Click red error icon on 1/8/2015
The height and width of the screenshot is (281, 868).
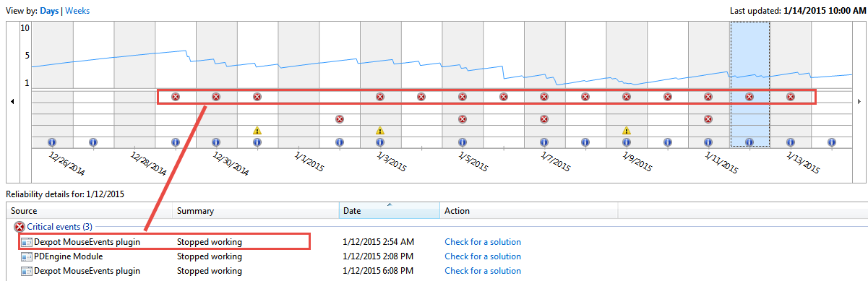point(585,97)
